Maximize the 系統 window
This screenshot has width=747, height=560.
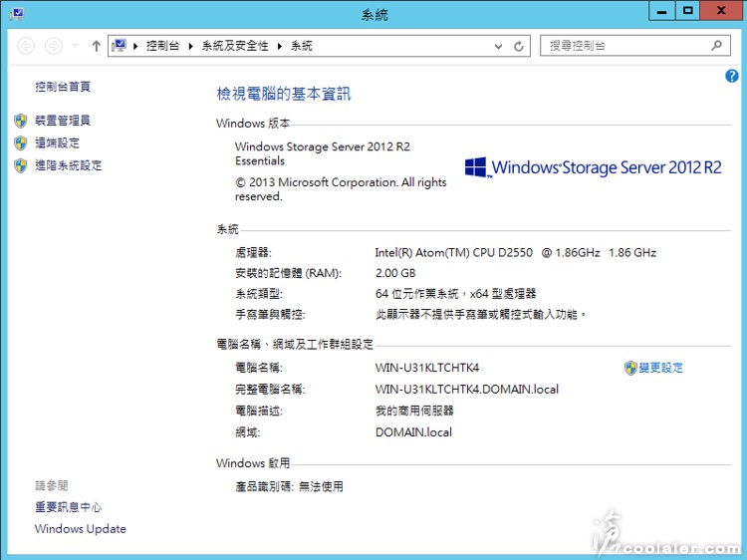click(687, 11)
